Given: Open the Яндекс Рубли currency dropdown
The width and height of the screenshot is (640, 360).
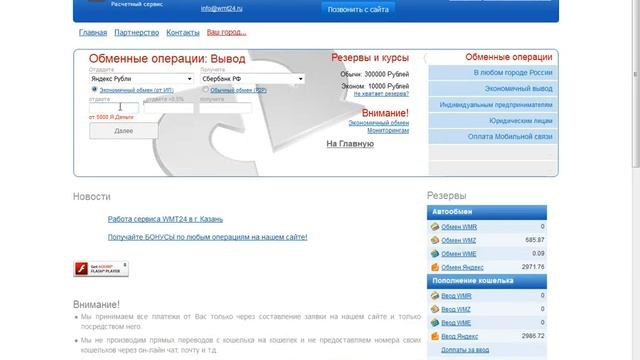Looking at the screenshot, I should coord(141,79).
